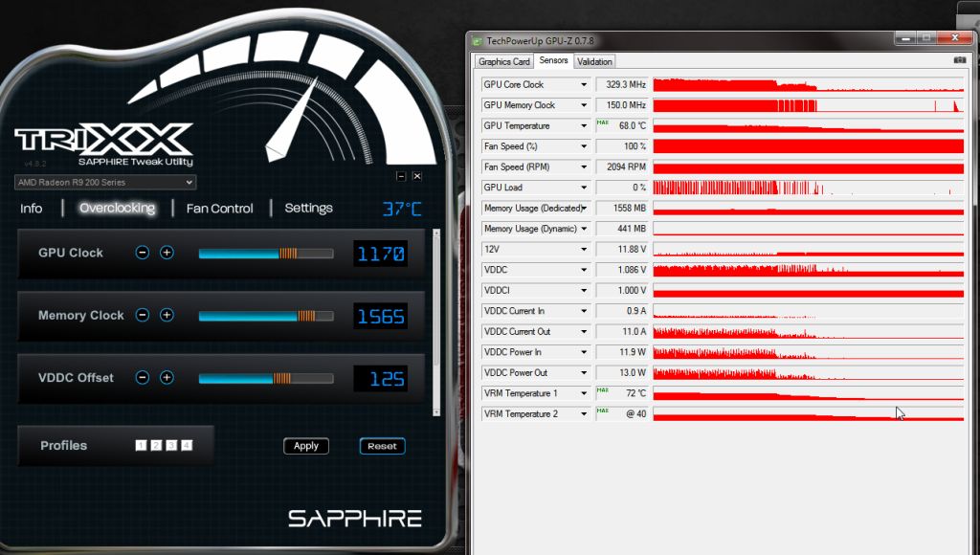Click the Fan Speed reading 2094 RPM
The width and height of the screenshot is (980, 555).
(622, 166)
